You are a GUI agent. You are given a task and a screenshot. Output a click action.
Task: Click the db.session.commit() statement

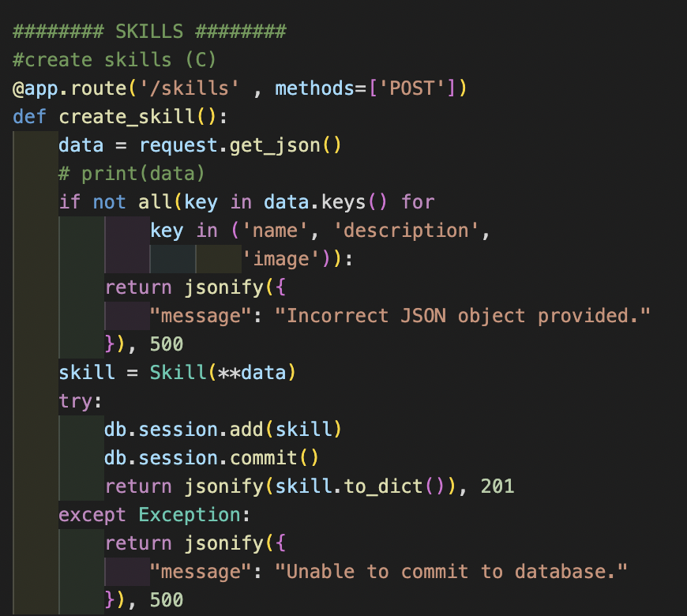tap(213, 457)
